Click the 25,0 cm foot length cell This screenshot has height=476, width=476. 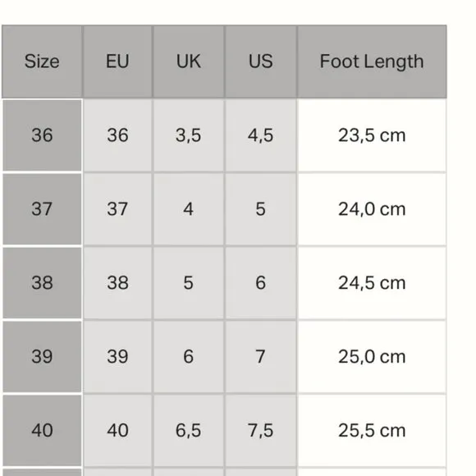[372, 357]
